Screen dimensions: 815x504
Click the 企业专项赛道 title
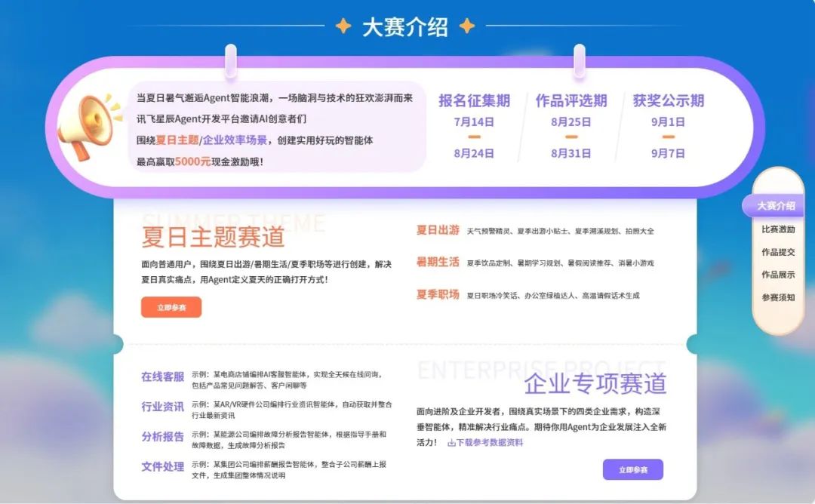tap(595, 383)
